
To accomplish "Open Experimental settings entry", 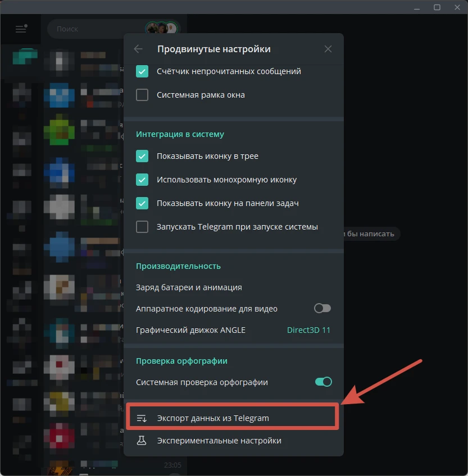I will point(233,441).
